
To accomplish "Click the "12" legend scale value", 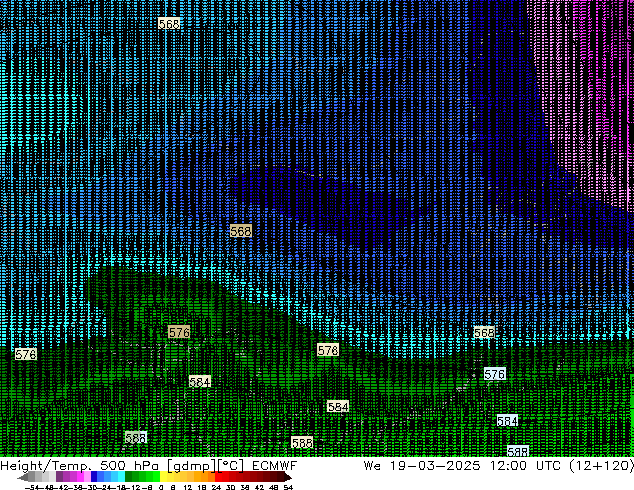I will point(188,487).
